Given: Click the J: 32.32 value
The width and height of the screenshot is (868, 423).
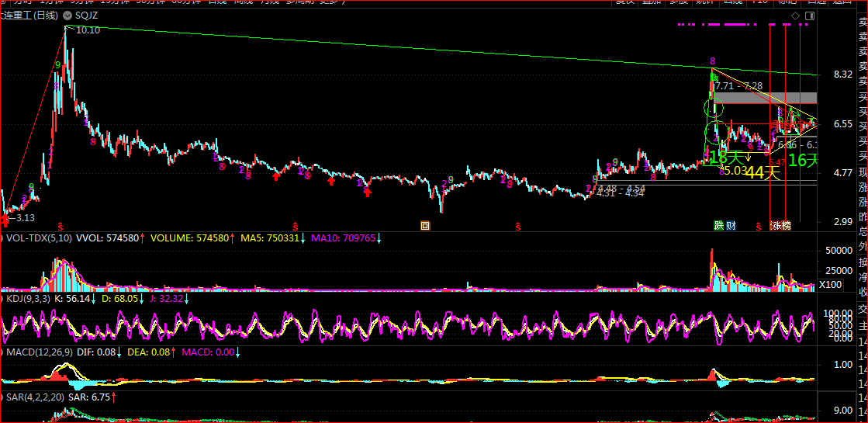Looking at the screenshot, I should (167, 298).
